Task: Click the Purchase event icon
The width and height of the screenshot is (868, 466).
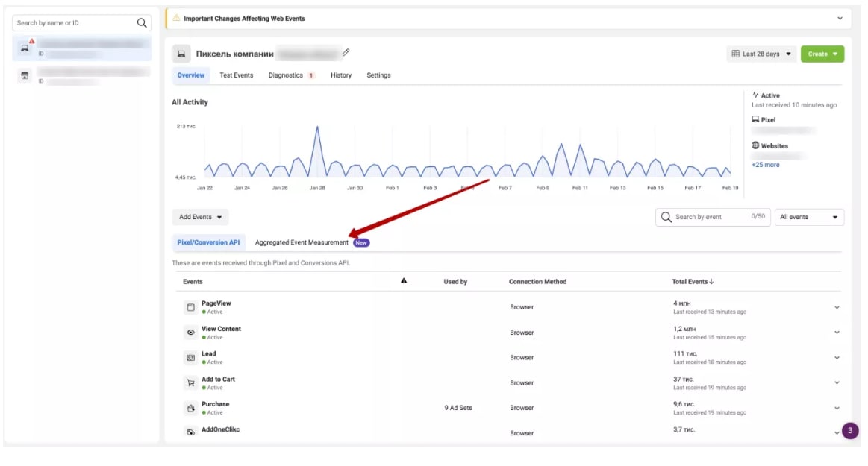Action: pos(190,408)
